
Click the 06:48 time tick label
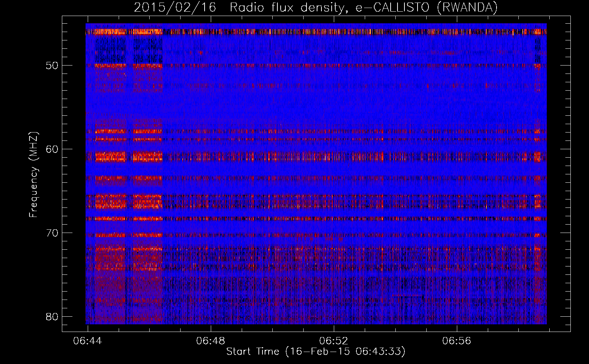(x=211, y=341)
